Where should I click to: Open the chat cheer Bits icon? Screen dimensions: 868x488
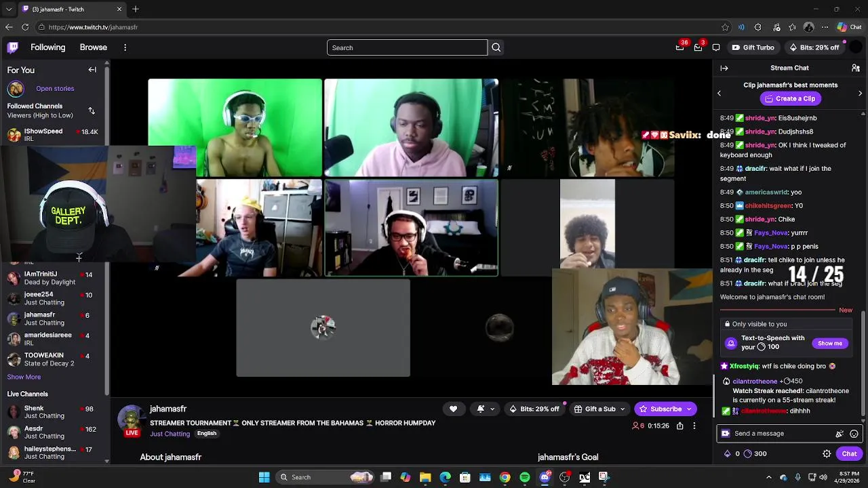click(840, 434)
